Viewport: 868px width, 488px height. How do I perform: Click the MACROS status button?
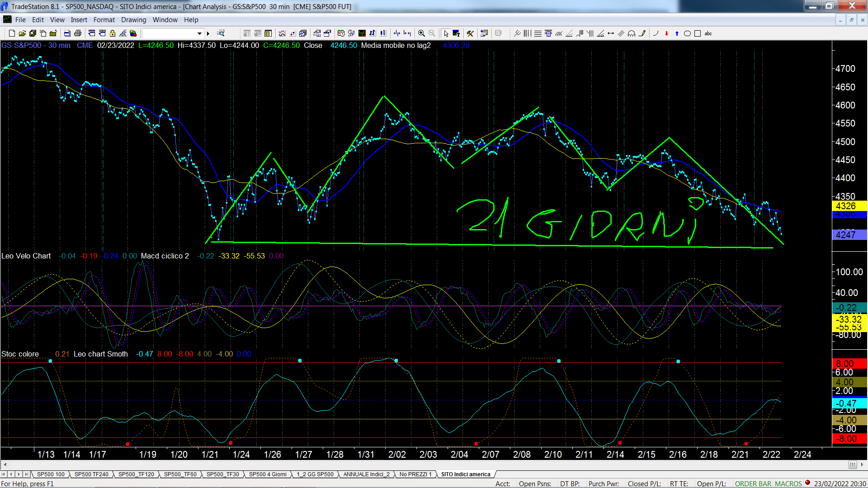(x=788, y=483)
